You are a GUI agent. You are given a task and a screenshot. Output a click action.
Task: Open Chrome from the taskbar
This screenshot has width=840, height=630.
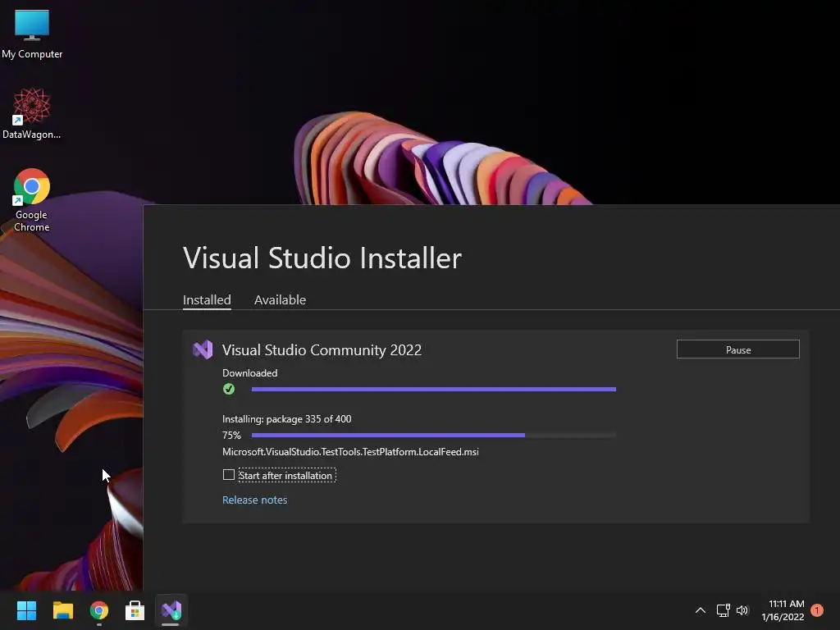coord(99,610)
